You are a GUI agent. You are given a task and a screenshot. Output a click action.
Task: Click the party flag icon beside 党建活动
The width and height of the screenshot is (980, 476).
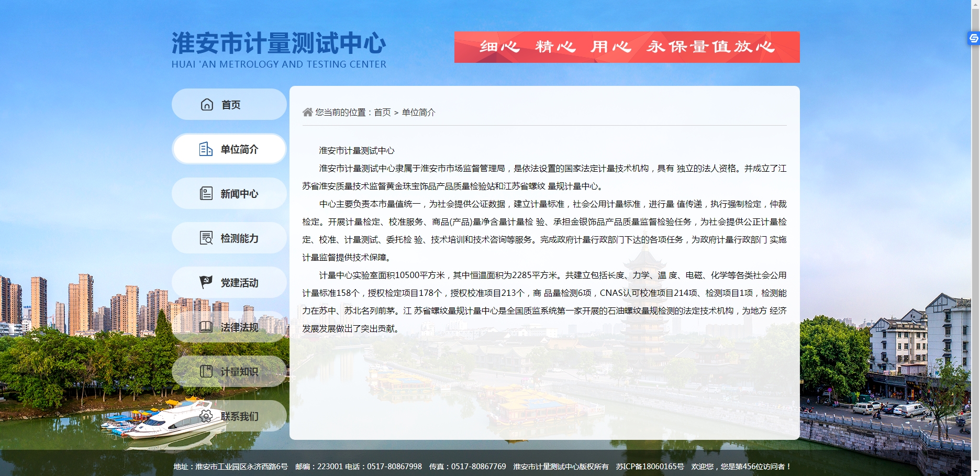206,282
